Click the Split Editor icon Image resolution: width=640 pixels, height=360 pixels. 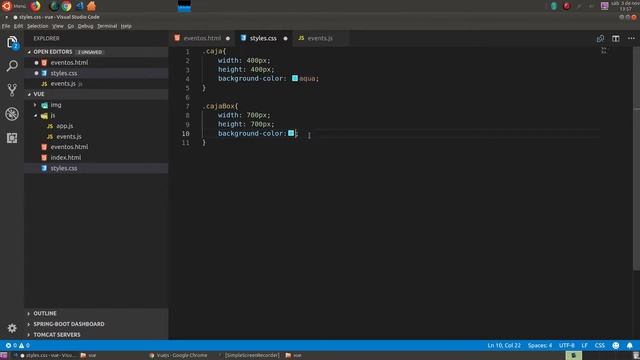(x=616, y=38)
